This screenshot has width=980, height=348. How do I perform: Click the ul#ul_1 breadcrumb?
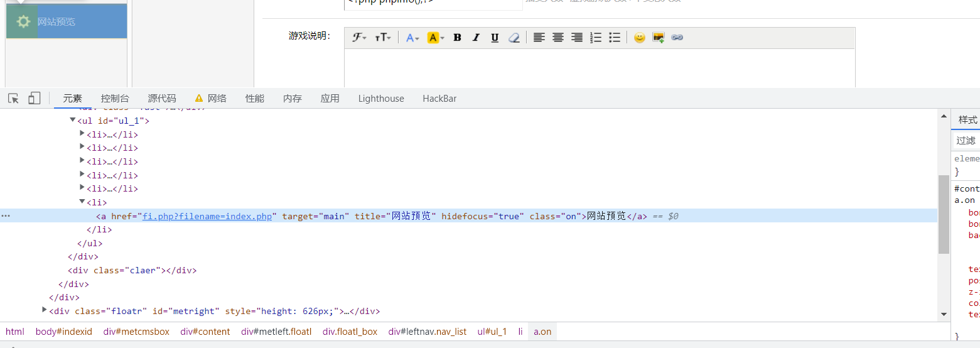tap(492, 332)
